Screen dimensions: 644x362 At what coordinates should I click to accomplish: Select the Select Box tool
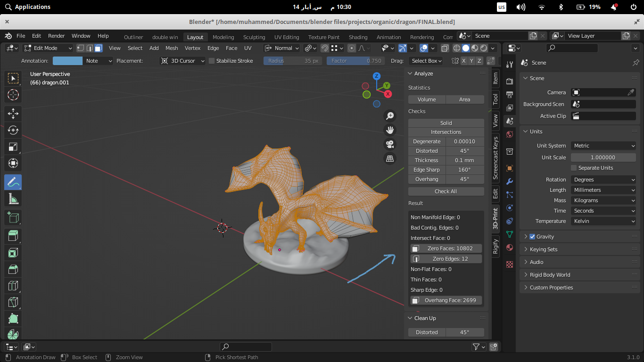point(13,78)
